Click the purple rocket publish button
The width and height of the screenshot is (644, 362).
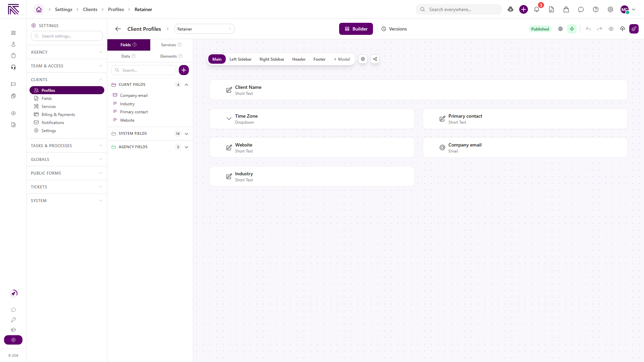(x=634, y=29)
